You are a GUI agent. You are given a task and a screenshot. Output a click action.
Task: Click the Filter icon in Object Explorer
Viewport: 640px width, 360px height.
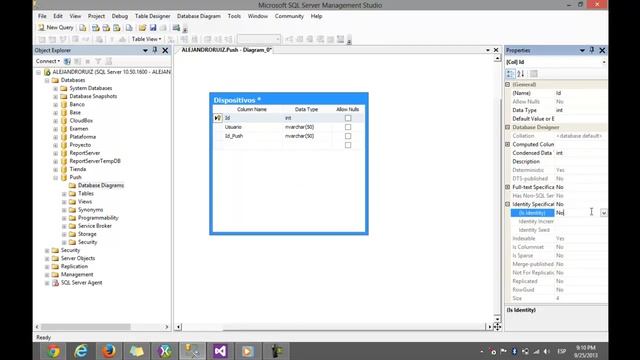(98, 61)
